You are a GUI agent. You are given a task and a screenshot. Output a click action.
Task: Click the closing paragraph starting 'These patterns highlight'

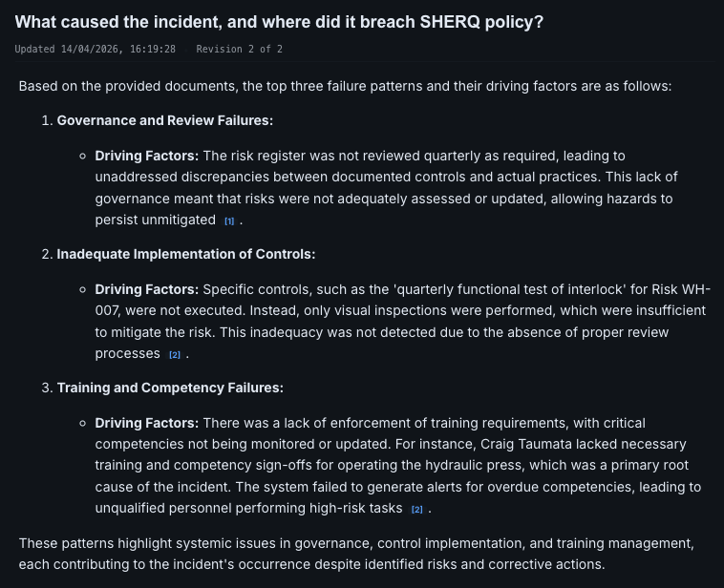(x=356, y=554)
